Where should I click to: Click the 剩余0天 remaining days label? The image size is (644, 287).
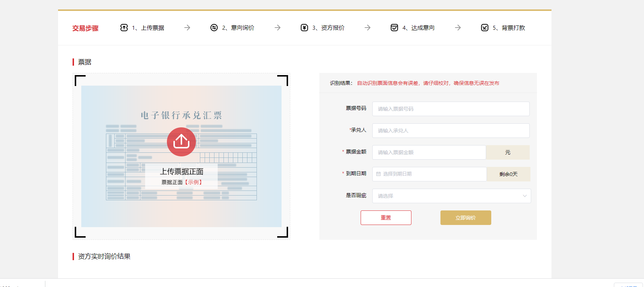(509, 174)
